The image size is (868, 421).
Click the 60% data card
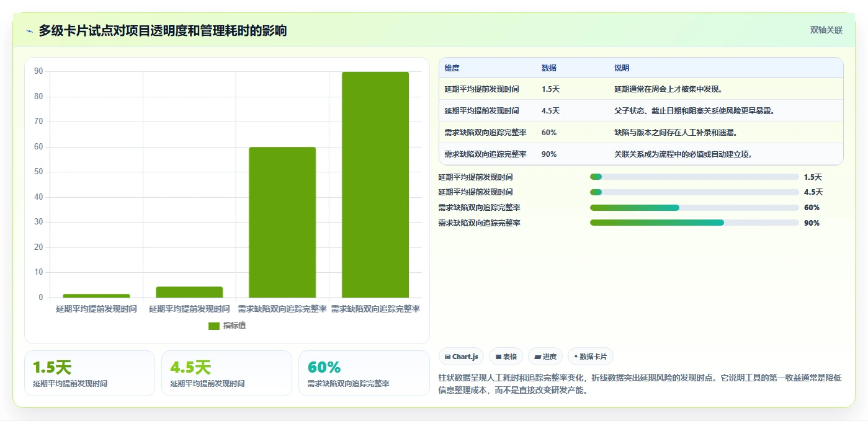pyautogui.click(x=364, y=373)
